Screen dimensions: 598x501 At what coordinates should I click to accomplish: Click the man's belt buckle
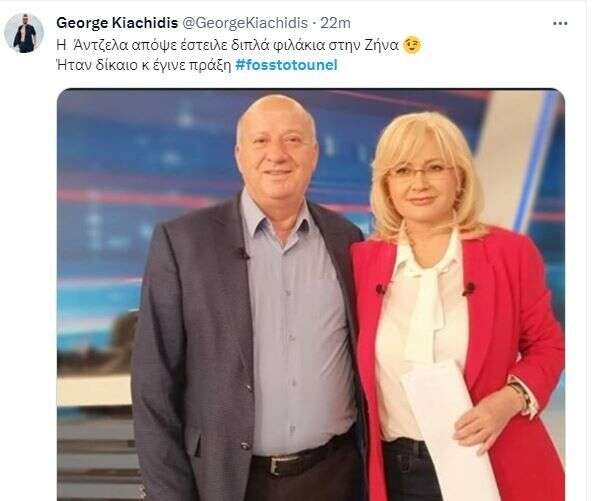click(x=276, y=466)
